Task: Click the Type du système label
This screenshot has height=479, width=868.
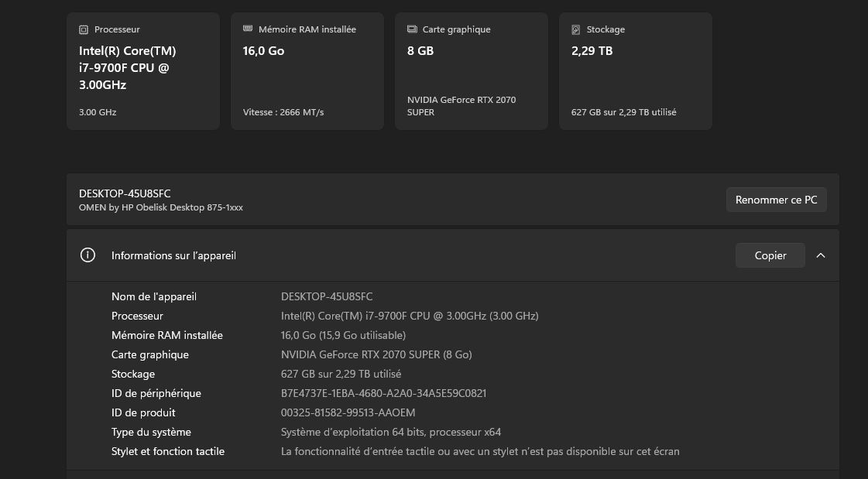Action: click(x=151, y=432)
